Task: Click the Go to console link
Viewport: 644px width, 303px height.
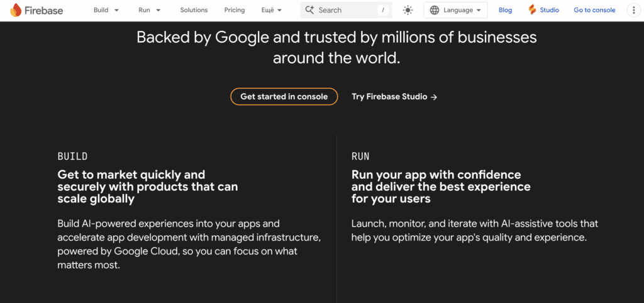Action: pos(594,10)
